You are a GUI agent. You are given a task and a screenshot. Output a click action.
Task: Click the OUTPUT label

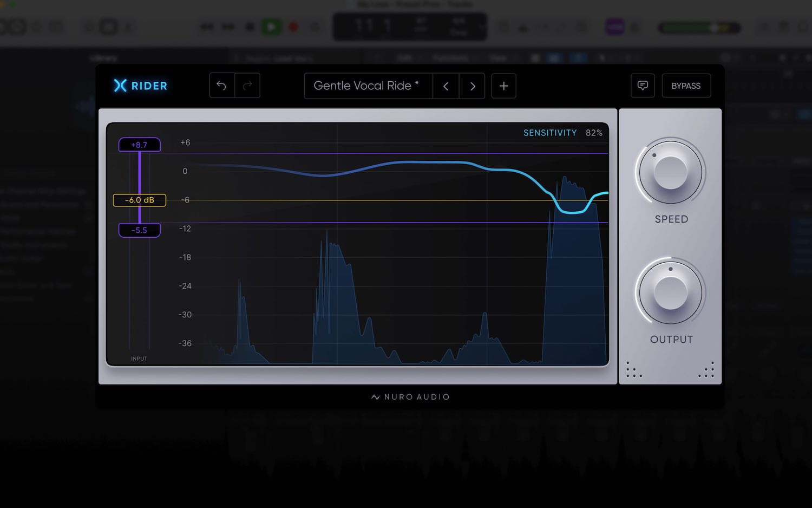(x=671, y=340)
